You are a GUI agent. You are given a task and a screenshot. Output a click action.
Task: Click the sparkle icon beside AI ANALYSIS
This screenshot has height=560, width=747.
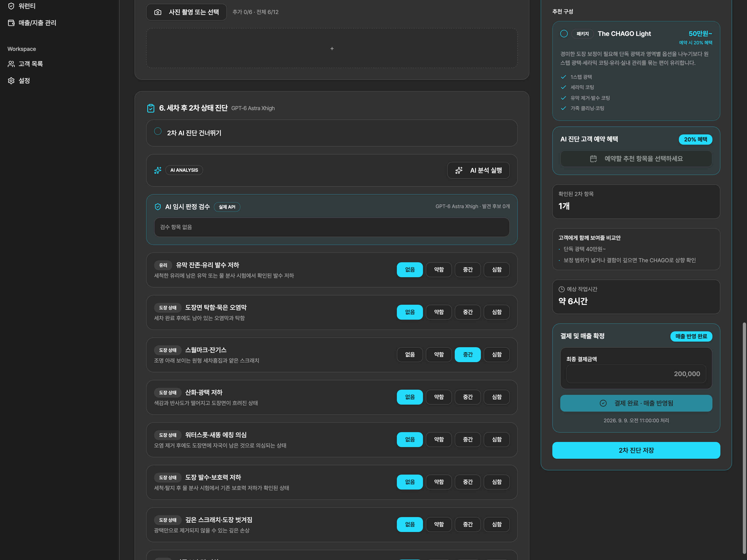click(158, 170)
